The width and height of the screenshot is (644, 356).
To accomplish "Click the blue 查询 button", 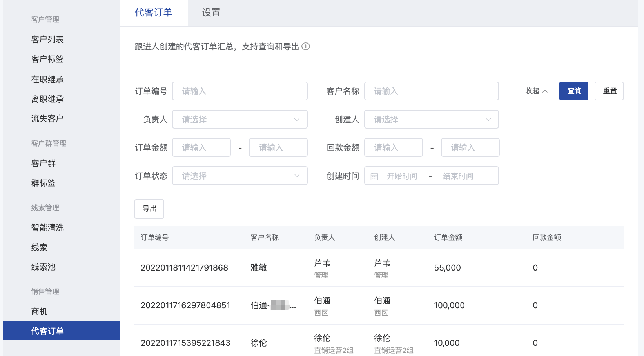I will point(574,91).
